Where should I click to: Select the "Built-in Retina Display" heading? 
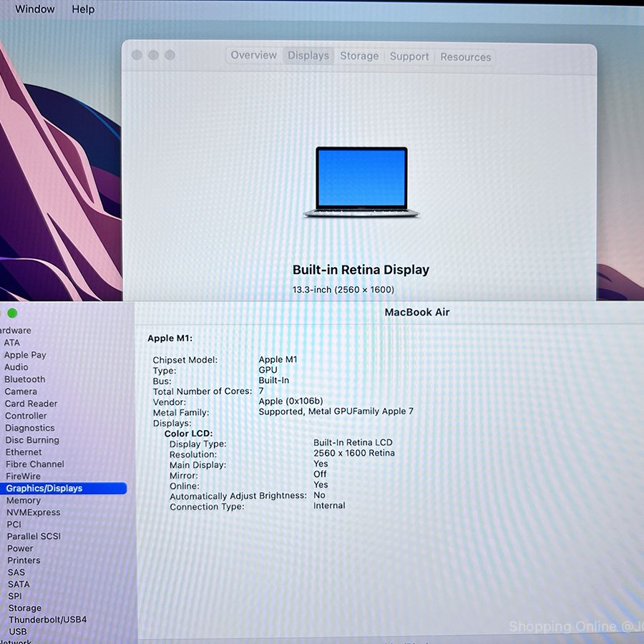pos(361,270)
